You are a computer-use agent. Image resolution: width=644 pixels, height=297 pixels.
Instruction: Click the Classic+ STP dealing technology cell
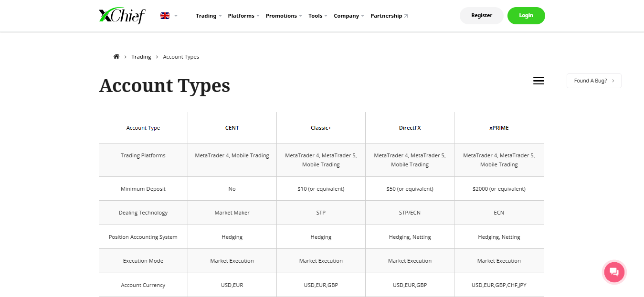pos(321,213)
